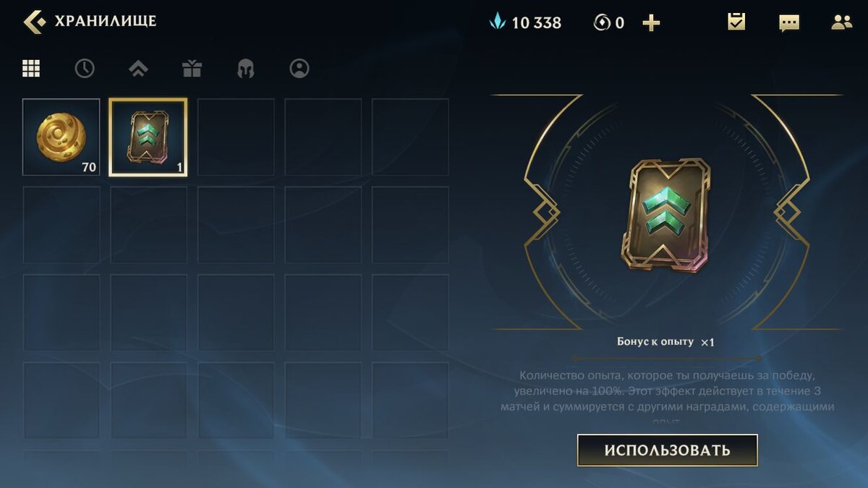Add currency with the plus icon
Screen dimensions: 868x488
pyautogui.click(x=651, y=23)
